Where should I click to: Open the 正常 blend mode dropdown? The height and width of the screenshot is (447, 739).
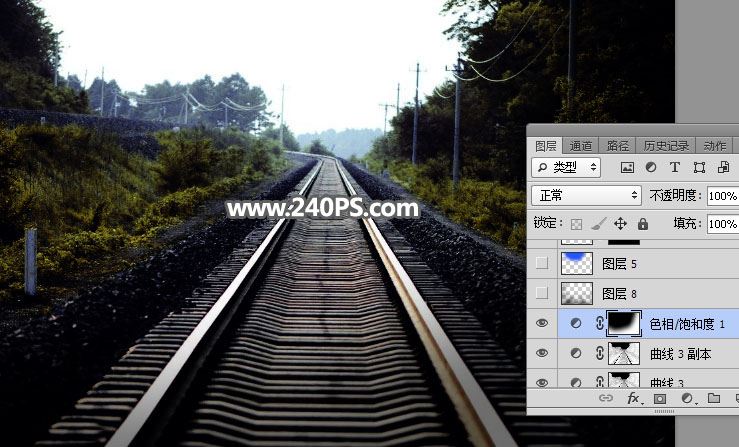(586, 195)
